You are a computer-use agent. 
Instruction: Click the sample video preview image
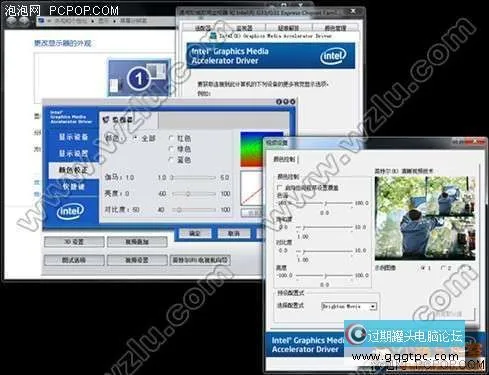[x=425, y=218]
